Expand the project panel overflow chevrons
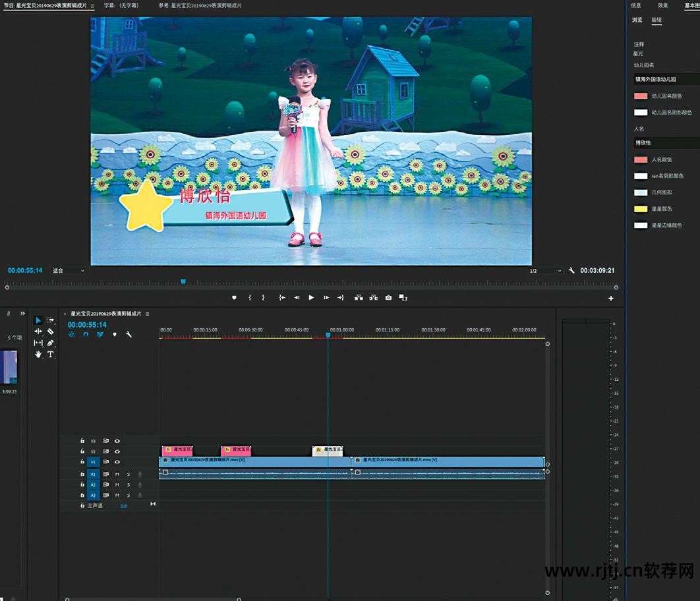The width and height of the screenshot is (700, 601). click(x=22, y=314)
